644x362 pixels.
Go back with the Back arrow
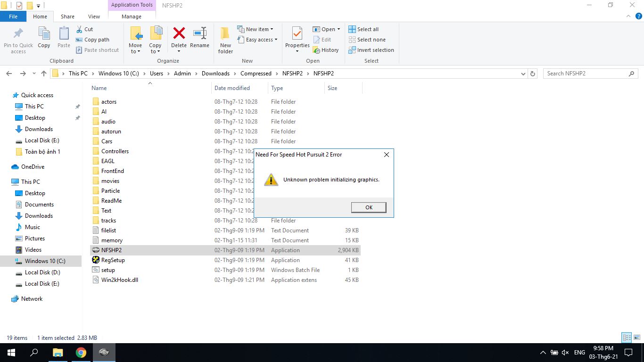(8, 74)
